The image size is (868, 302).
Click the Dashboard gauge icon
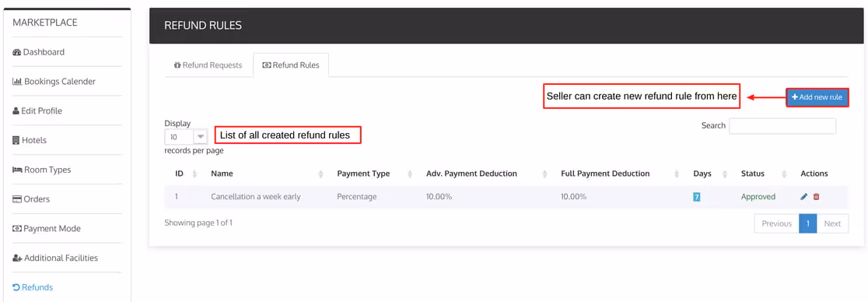[16, 52]
